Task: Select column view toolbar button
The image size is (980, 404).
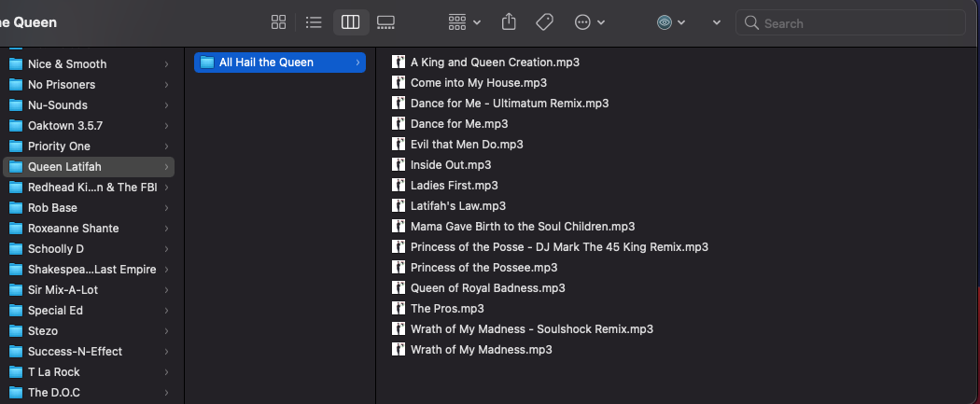Action: click(x=351, y=22)
